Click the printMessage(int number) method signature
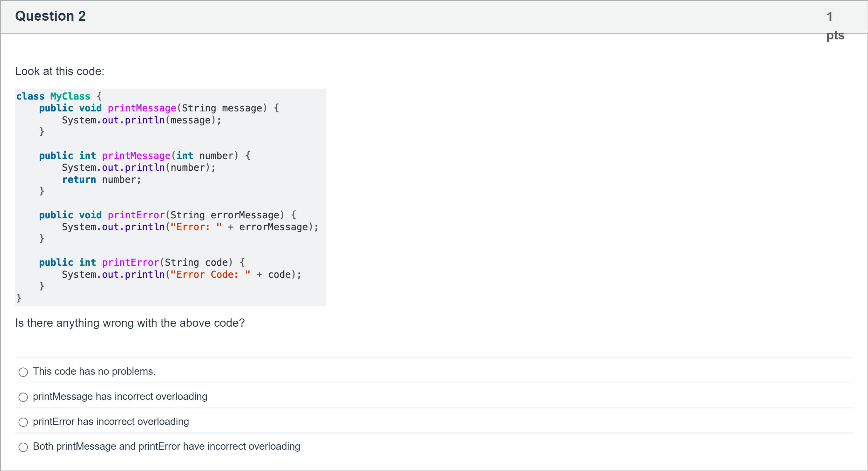The image size is (868, 471). coord(145,156)
